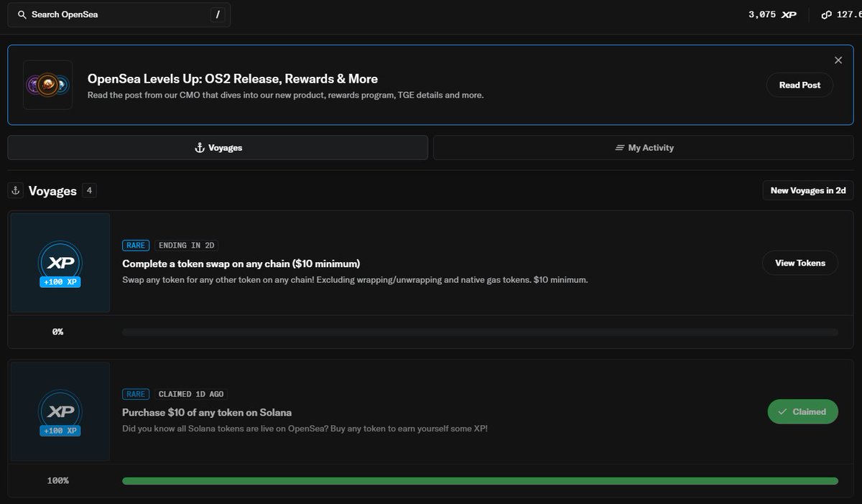The image size is (862, 504).
Task: Click the Voyages count badge 4
Action: click(x=89, y=190)
